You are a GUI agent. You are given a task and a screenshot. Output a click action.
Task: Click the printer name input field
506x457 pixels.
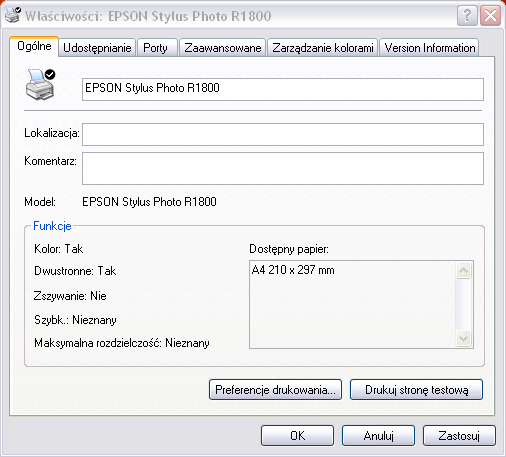(283, 89)
